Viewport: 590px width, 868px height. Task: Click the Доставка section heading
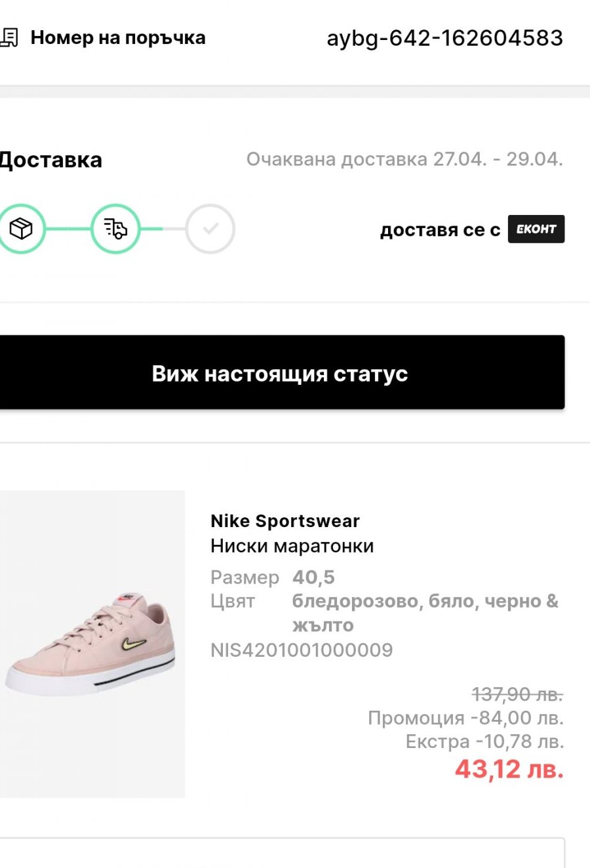51,160
